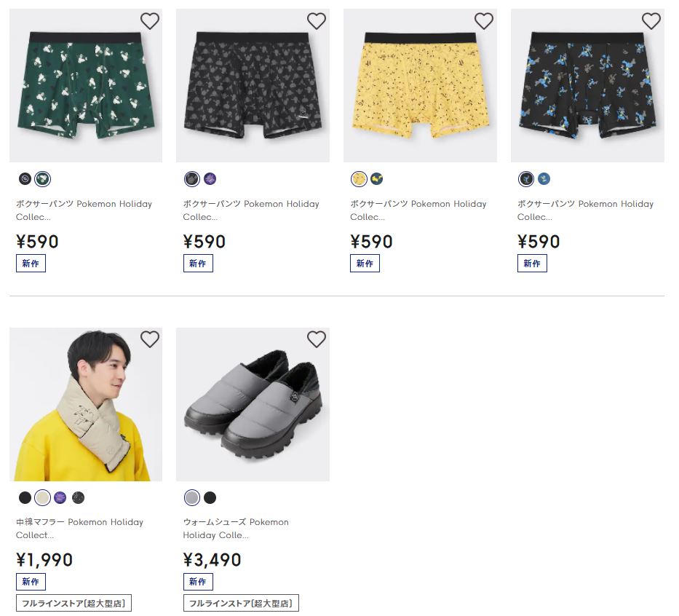Favorite the green boxer pants with heart icon

[x=149, y=22]
